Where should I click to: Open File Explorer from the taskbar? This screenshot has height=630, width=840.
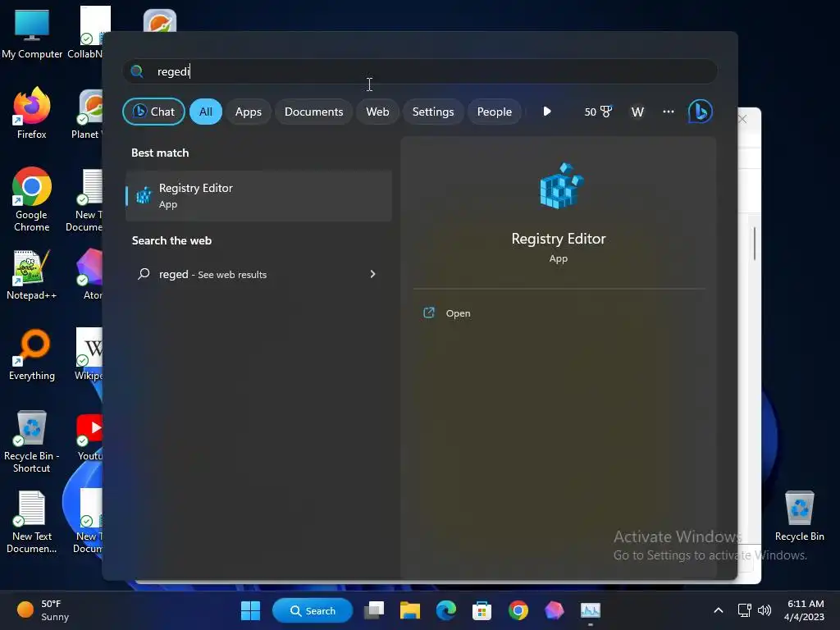410,610
